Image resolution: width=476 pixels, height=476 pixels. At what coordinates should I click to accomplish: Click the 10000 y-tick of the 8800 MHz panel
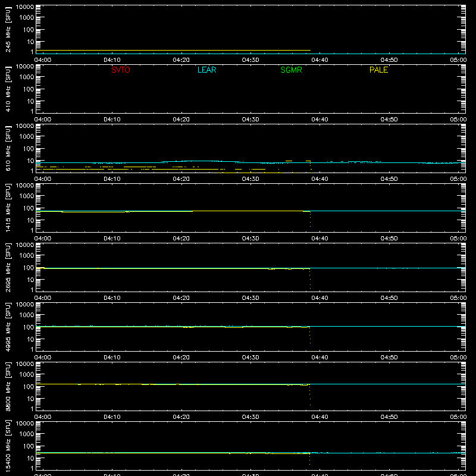(25, 364)
